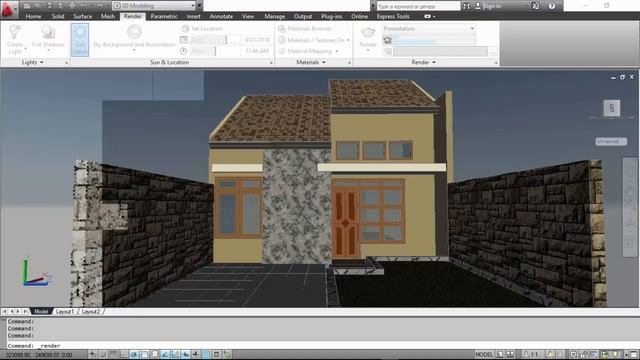640x360 pixels.
Task: Expand the Render panel
Action: pyautogui.click(x=423, y=62)
